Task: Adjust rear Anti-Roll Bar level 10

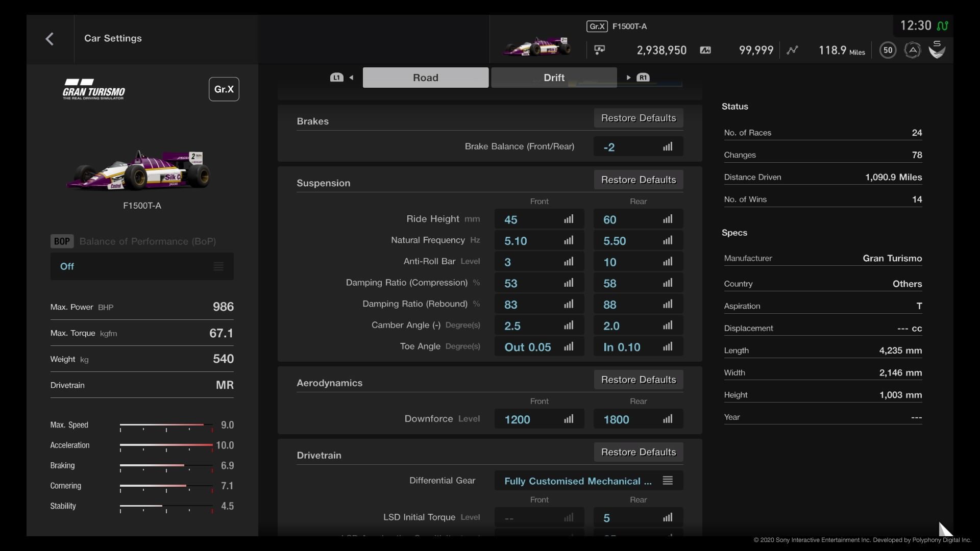Action: 638,262
